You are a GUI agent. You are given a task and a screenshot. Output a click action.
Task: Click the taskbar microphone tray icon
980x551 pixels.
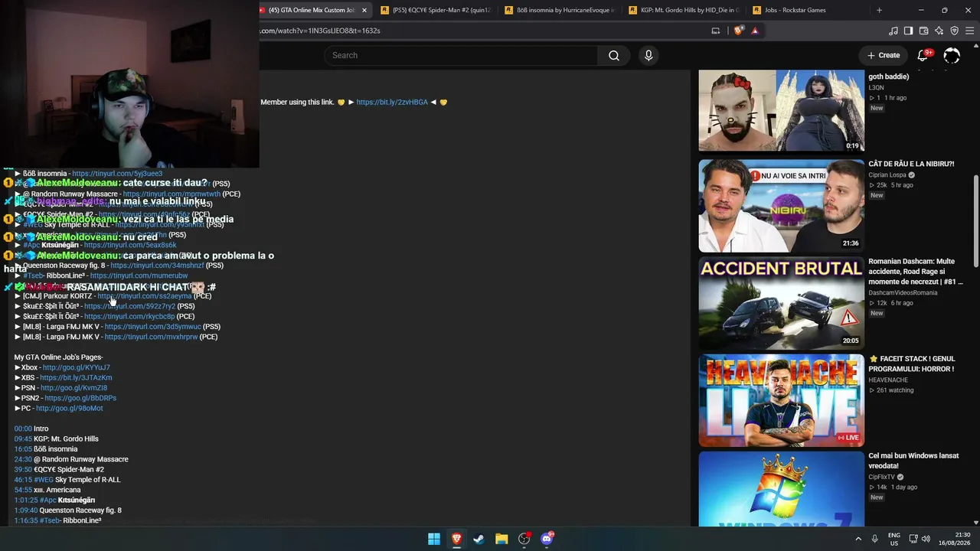(x=874, y=539)
